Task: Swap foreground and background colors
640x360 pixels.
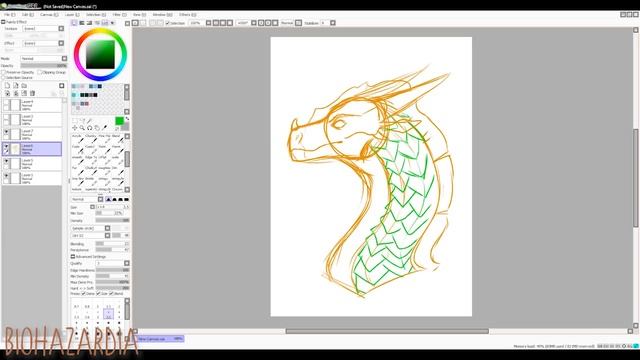Action: 127,119
